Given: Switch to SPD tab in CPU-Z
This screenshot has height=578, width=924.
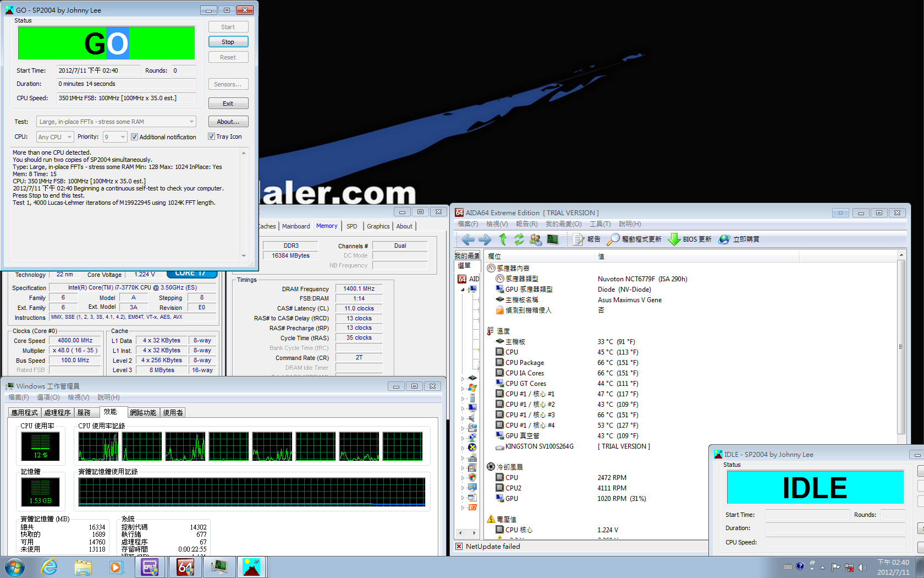Looking at the screenshot, I should tap(352, 226).
